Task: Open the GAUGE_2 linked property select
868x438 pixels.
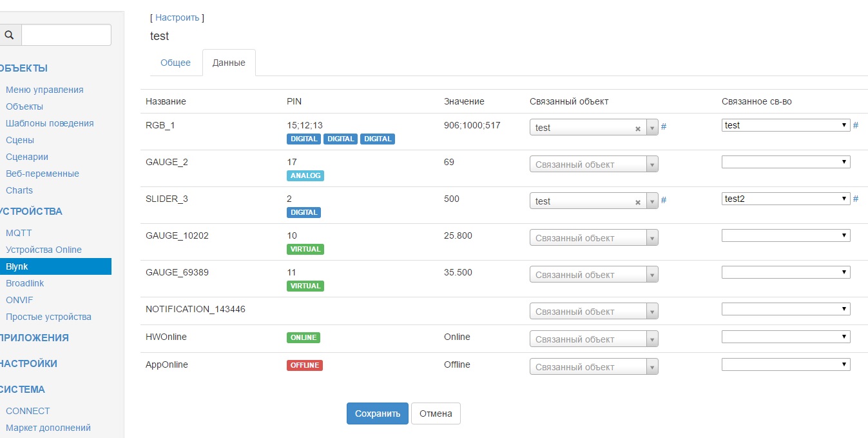Action: point(786,162)
